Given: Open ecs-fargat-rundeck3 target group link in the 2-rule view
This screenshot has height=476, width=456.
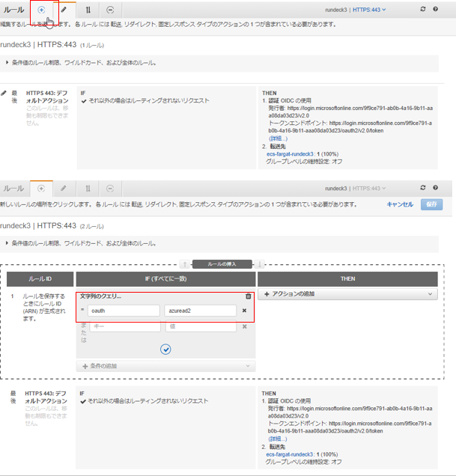Looking at the screenshot, I should point(290,454).
